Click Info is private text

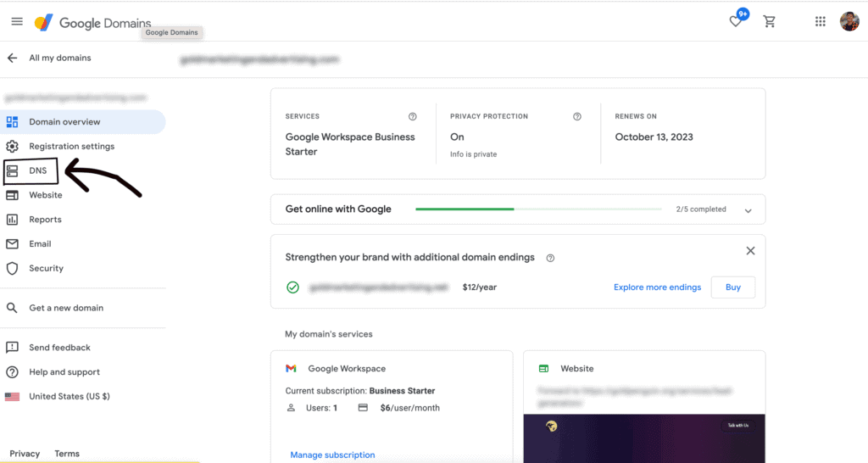click(473, 154)
